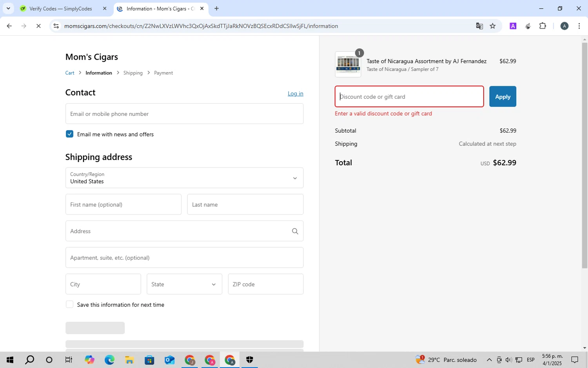Screen dimensions: 588x368
Task: Open the purple A extension
Action: pos(513,26)
